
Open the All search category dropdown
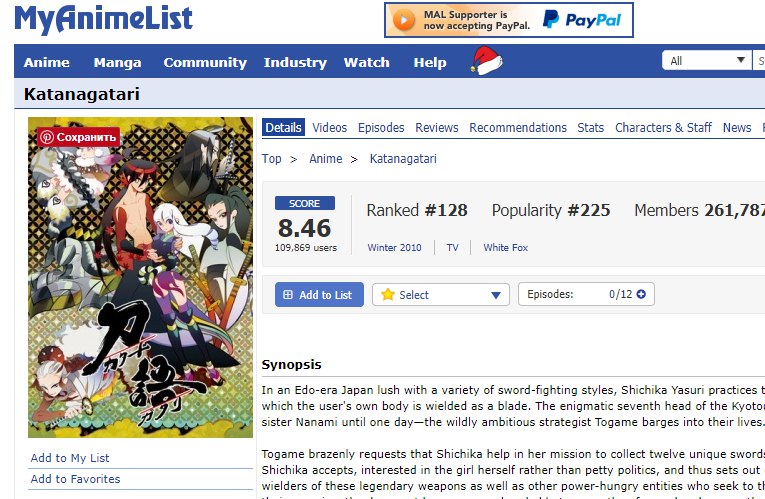coord(706,60)
